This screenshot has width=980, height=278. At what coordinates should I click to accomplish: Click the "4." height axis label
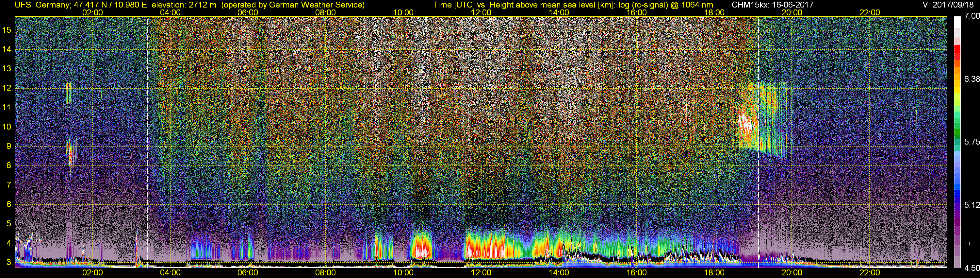point(9,243)
